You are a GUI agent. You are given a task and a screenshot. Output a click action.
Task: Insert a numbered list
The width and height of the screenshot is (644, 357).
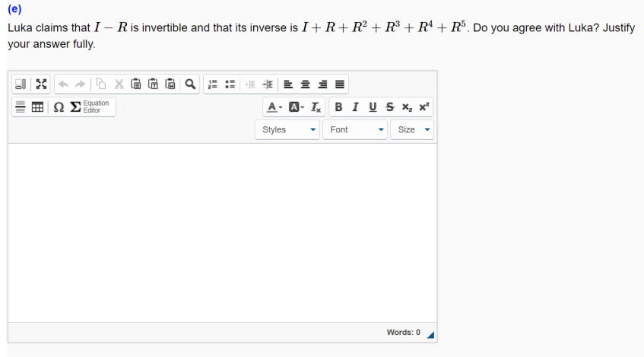click(213, 84)
